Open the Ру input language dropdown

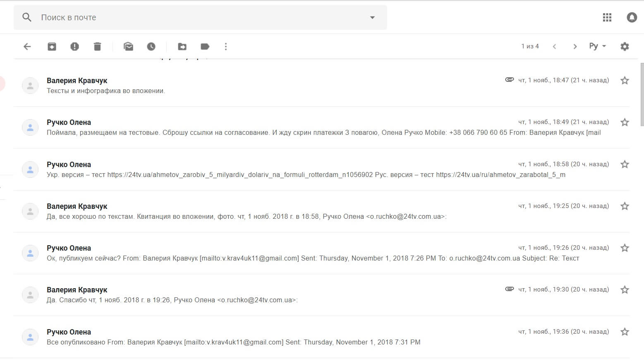click(x=597, y=46)
